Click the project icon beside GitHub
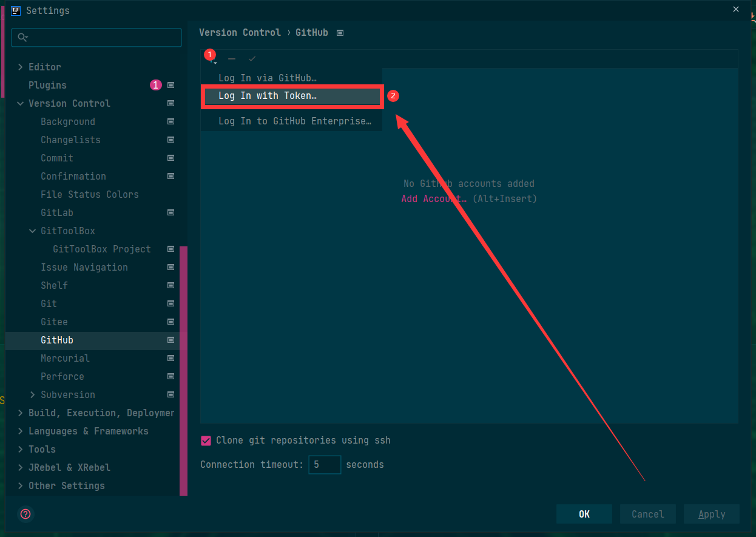Image resolution: width=756 pixels, height=537 pixels. coord(171,340)
